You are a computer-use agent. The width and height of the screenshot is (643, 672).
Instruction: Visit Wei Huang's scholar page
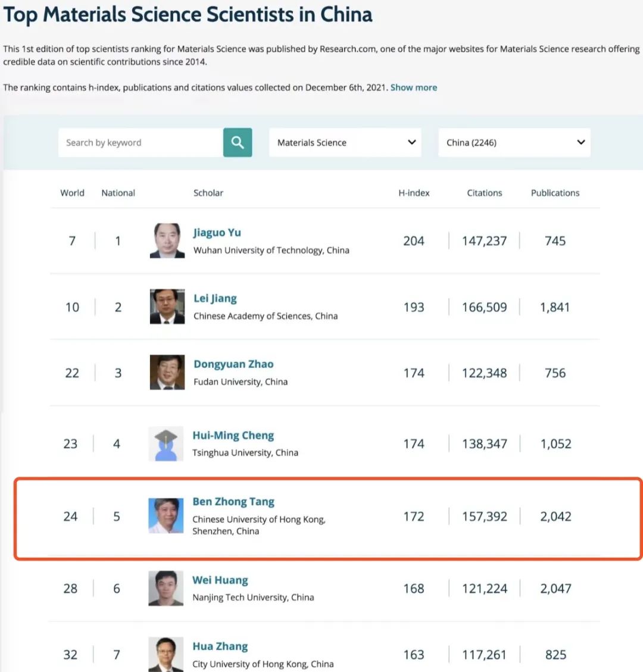[x=220, y=580]
